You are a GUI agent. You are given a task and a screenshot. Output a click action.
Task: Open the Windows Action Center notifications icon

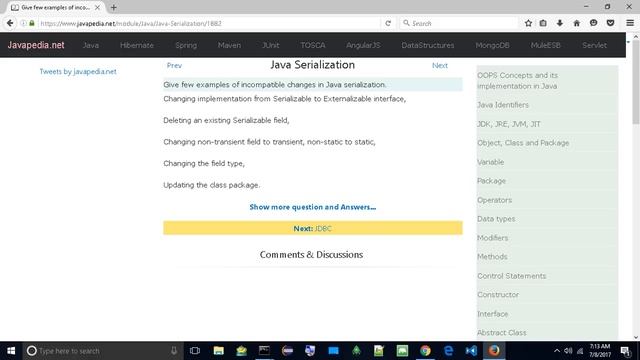[625, 351]
